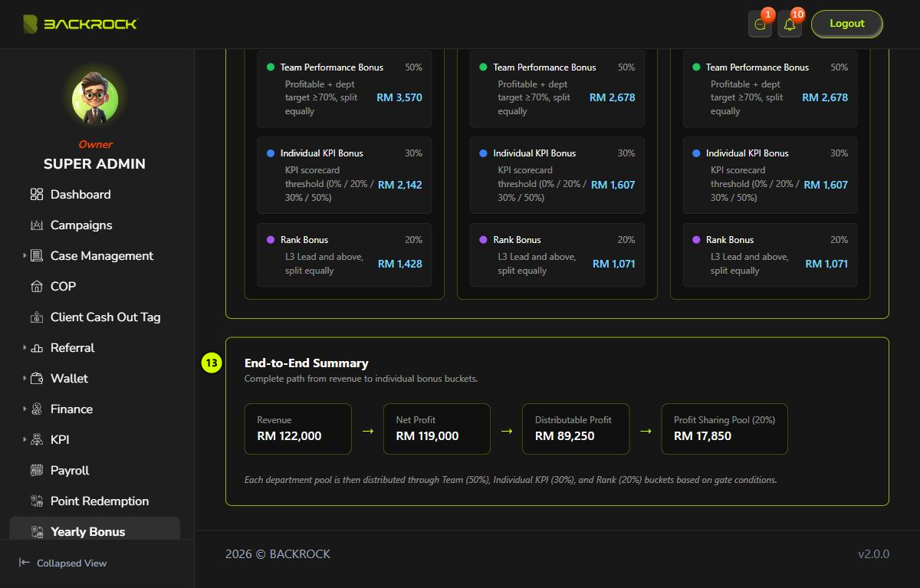
Task: Click the Case Management icon in sidebar
Action: tap(37, 256)
